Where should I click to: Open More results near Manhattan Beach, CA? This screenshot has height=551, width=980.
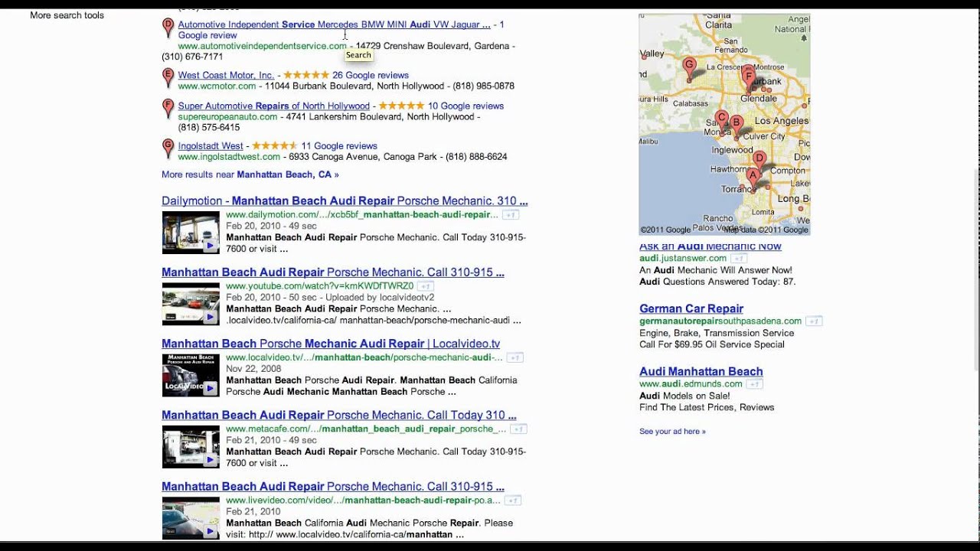pyautogui.click(x=250, y=174)
